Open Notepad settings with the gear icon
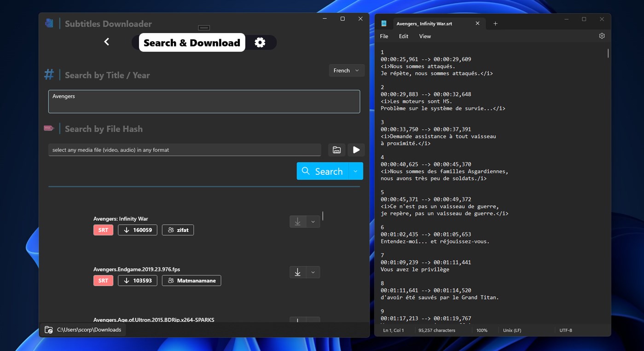 pos(602,35)
